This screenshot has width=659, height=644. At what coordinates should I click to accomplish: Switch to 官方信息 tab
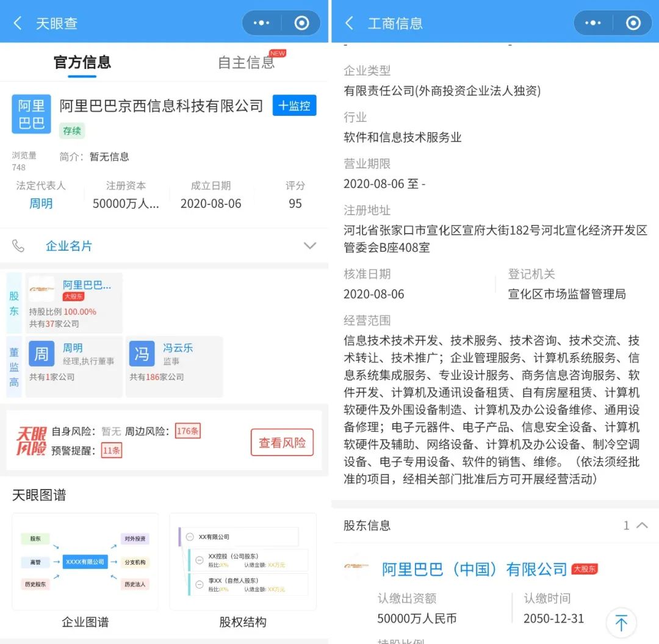point(82,63)
